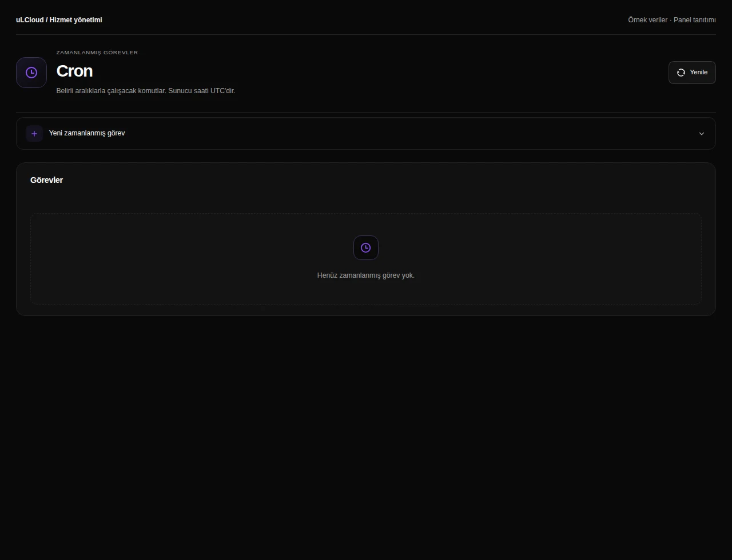Screen dimensions: 732x560
Task: Click the purple plus icon
Action: (x=34, y=133)
